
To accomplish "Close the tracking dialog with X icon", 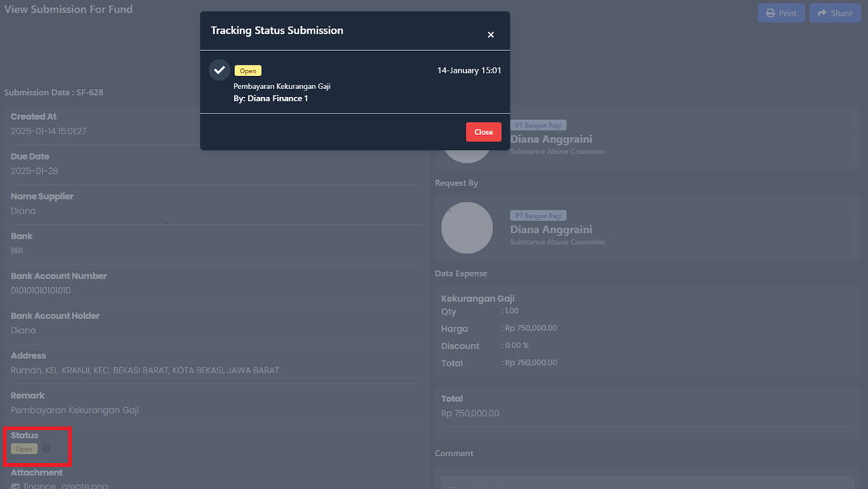I will click(490, 34).
